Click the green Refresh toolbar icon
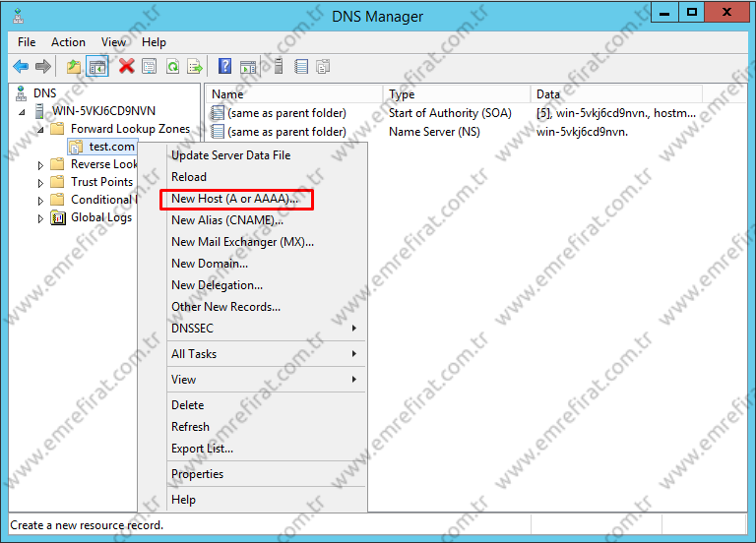Image resolution: width=756 pixels, height=543 pixels. point(172,67)
